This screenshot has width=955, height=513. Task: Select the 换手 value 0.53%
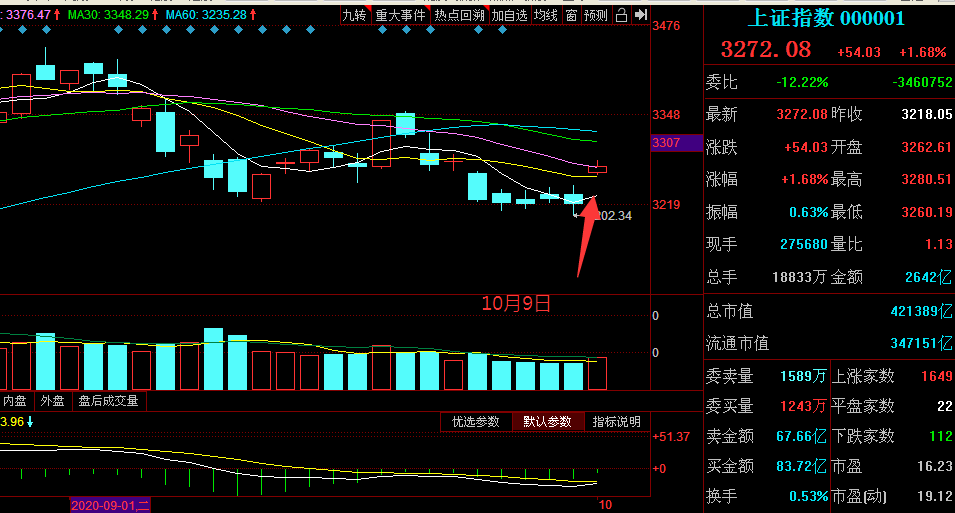click(x=809, y=496)
